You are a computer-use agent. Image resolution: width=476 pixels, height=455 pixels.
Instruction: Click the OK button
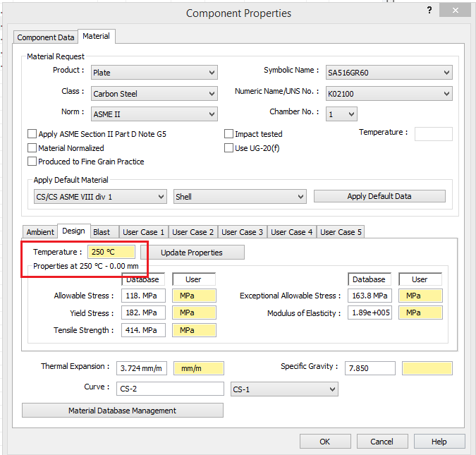point(325,442)
